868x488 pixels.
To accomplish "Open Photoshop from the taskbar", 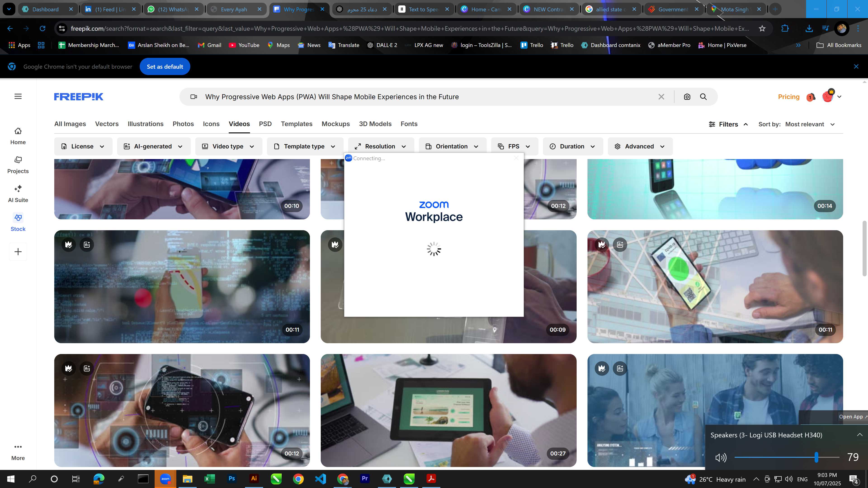I will click(x=231, y=479).
